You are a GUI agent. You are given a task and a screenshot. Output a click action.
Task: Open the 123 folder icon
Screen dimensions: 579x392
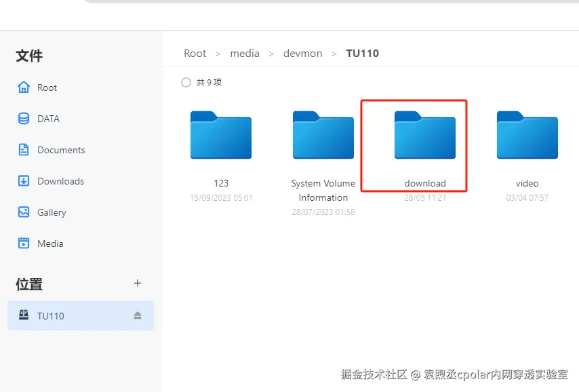[221, 135]
